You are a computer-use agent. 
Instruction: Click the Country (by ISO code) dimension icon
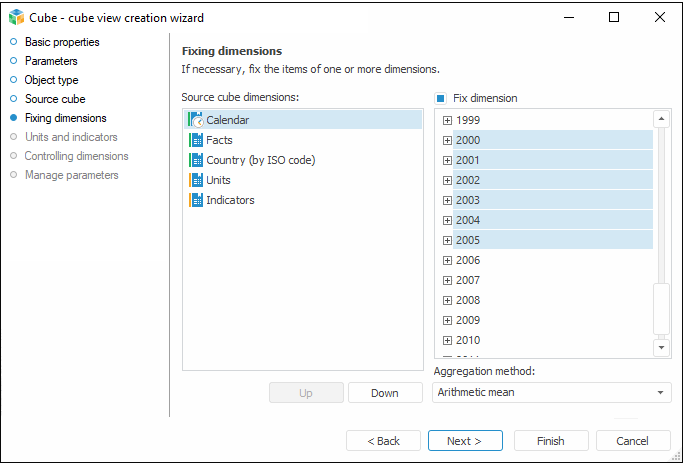[196, 160]
